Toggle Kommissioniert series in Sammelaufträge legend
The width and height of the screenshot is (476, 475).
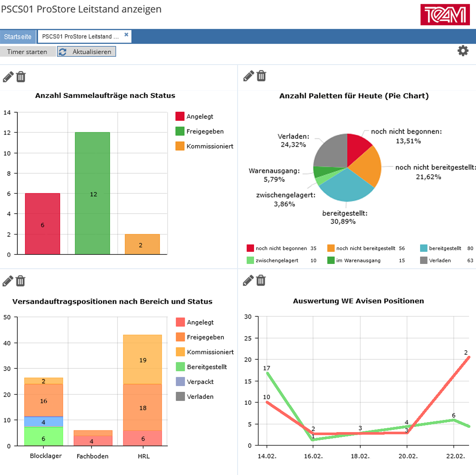[x=204, y=146]
